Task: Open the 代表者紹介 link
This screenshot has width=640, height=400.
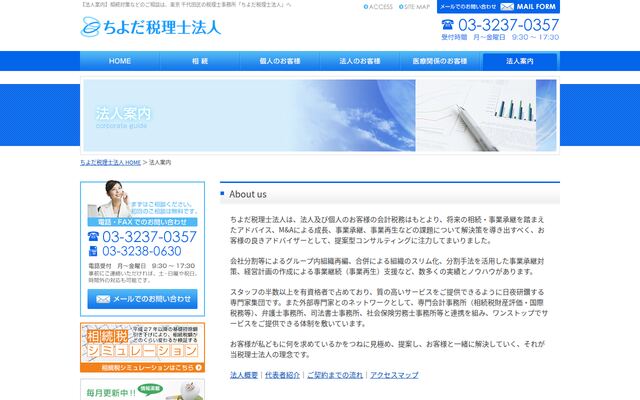Action: click(x=282, y=375)
